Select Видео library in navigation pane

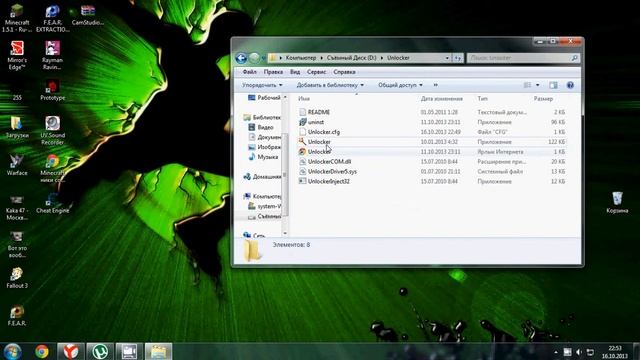click(261, 127)
